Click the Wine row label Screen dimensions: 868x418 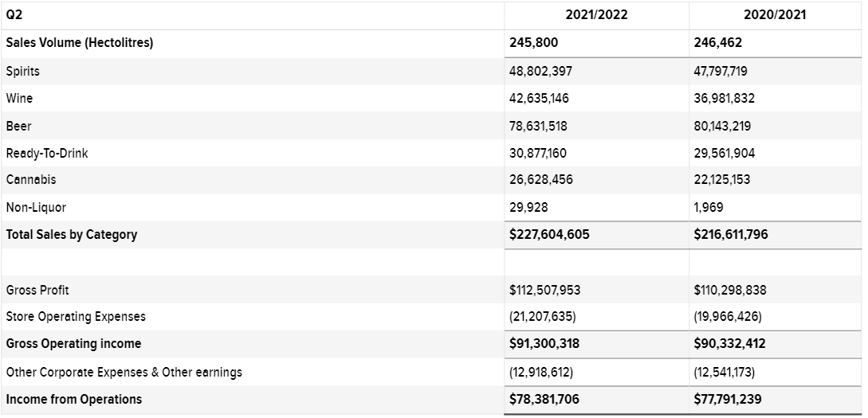coord(19,99)
